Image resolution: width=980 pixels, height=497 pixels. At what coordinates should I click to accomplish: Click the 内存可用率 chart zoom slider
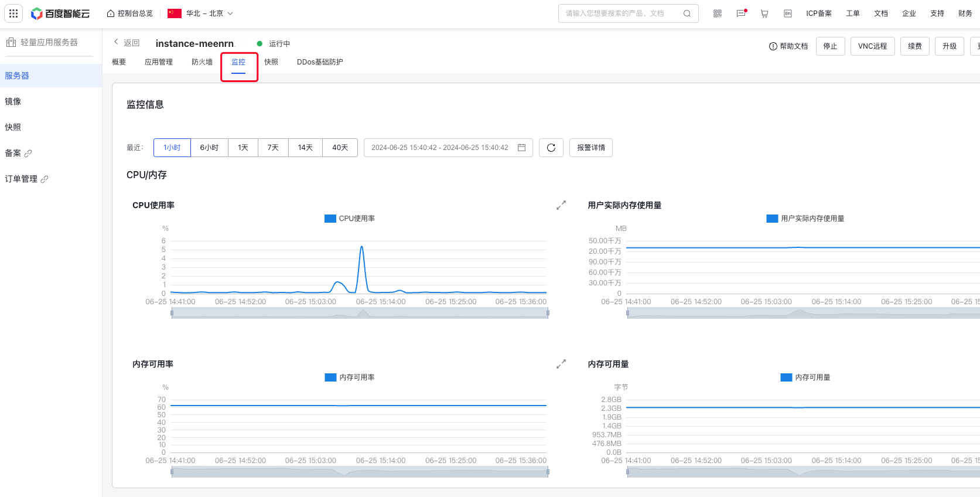pyautogui.click(x=360, y=472)
